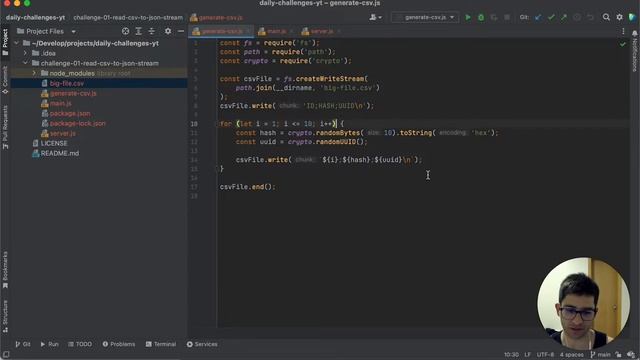Click the rightmost status bar icon
This screenshot has width=640, height=360.
[631, 354]
